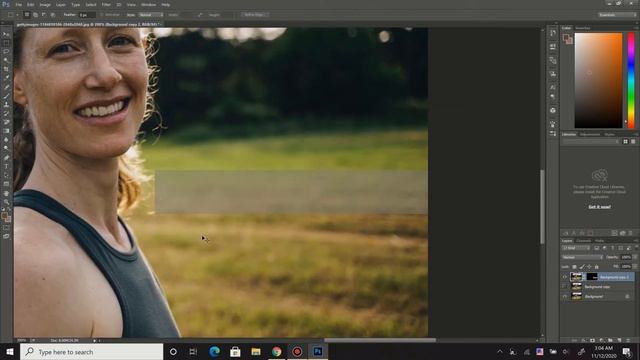The width and height of the screenshot is (640, 360).
Task: Switch to the Channels tab
Action: point(583,241)
